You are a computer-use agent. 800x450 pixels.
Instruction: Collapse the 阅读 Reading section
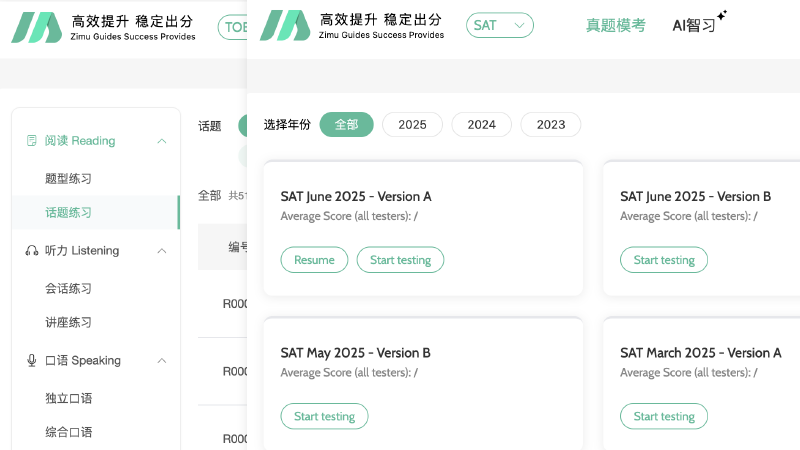pyautogui.click(x=162, y=141)
